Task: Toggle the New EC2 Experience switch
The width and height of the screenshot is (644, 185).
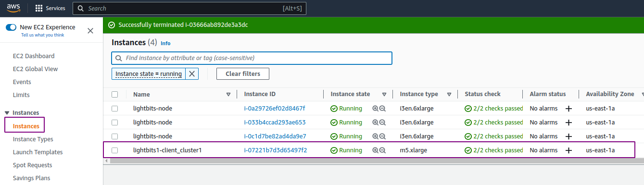Action: tap(11, 27)
